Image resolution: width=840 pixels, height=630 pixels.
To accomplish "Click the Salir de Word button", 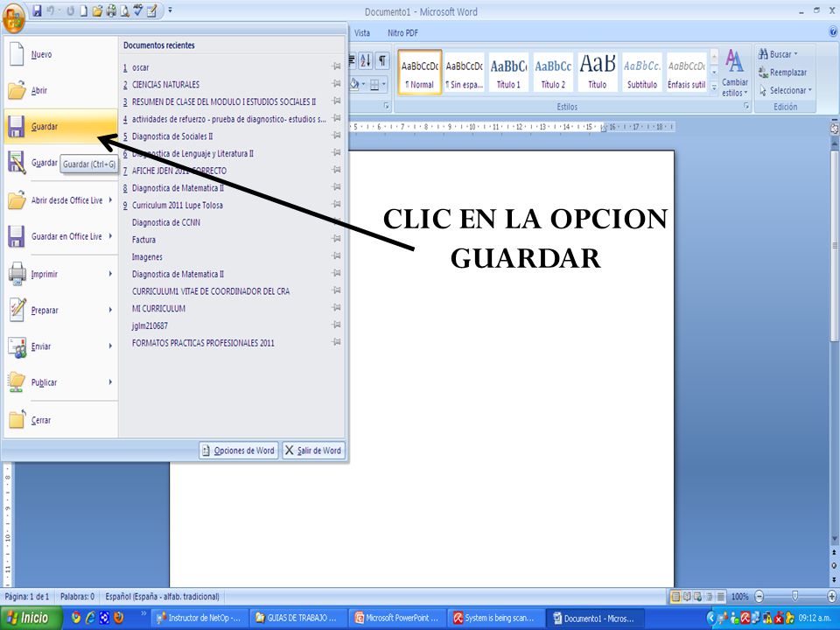I will 313,451.
